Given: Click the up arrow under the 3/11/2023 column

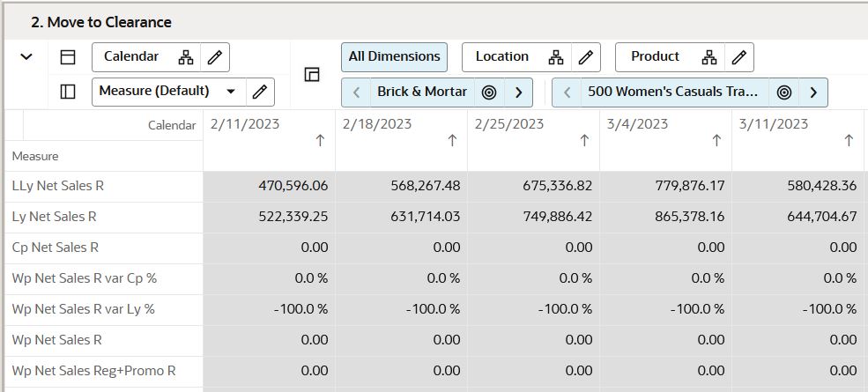Looking at the screenshot, I should (849, 141).
